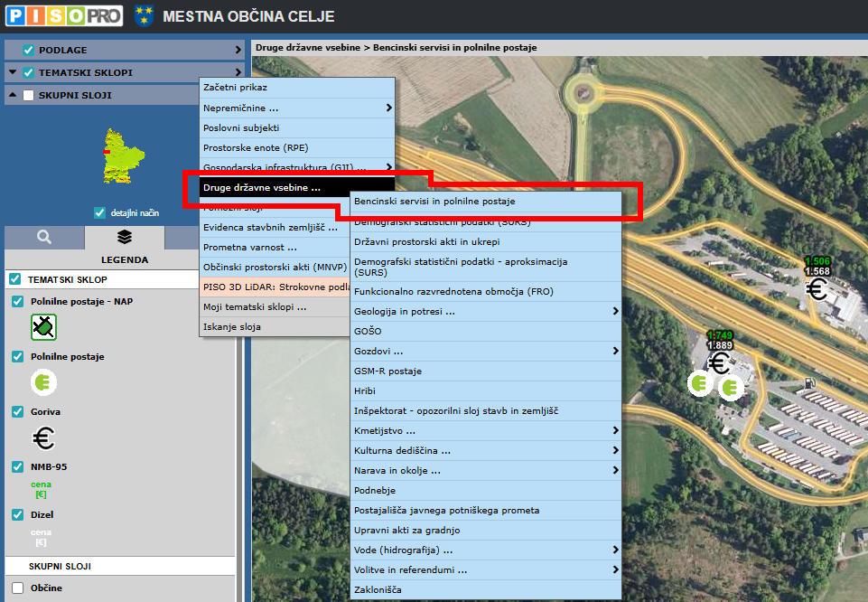Click the NAP charging station legend icon
The width and height of the screenshot is (868, 602).
pyautogui.click(x=43, y=326)
